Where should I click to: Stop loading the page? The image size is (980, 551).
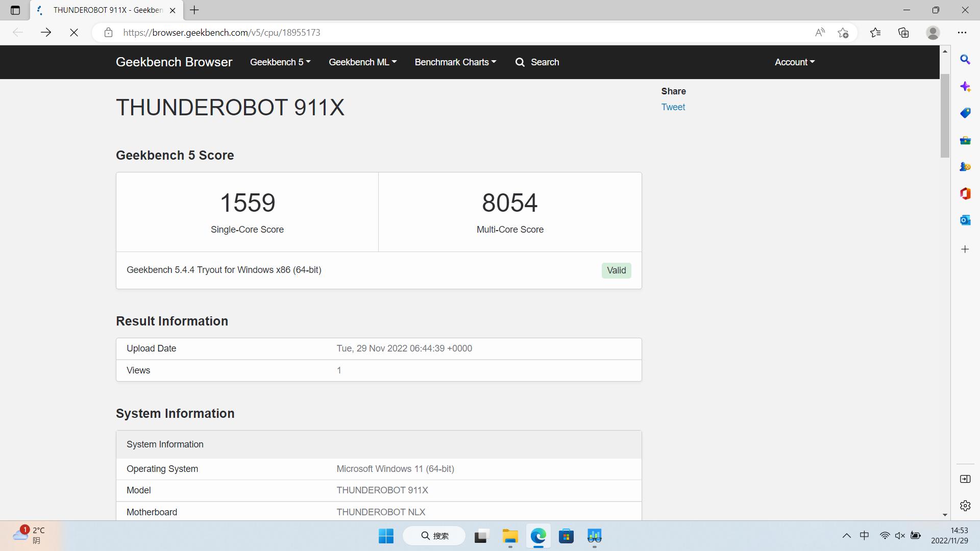tap(74, 33)
